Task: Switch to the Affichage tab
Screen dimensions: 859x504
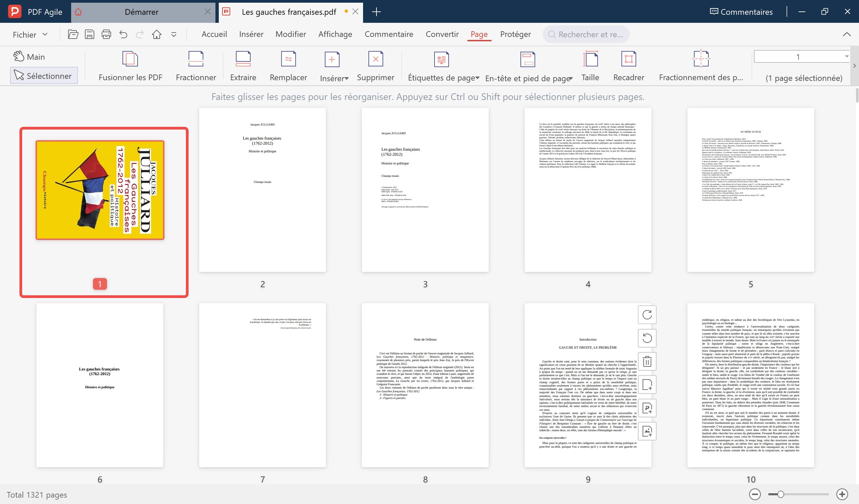Action: [335, 34]
